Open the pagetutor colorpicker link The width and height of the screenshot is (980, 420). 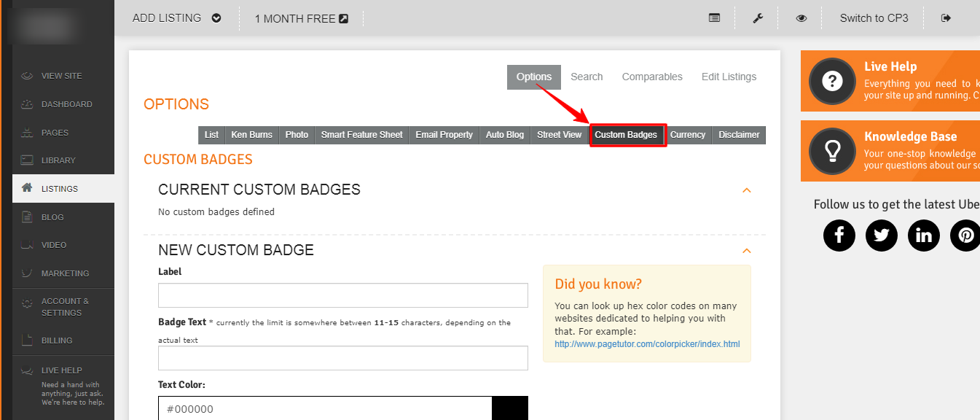647,344
